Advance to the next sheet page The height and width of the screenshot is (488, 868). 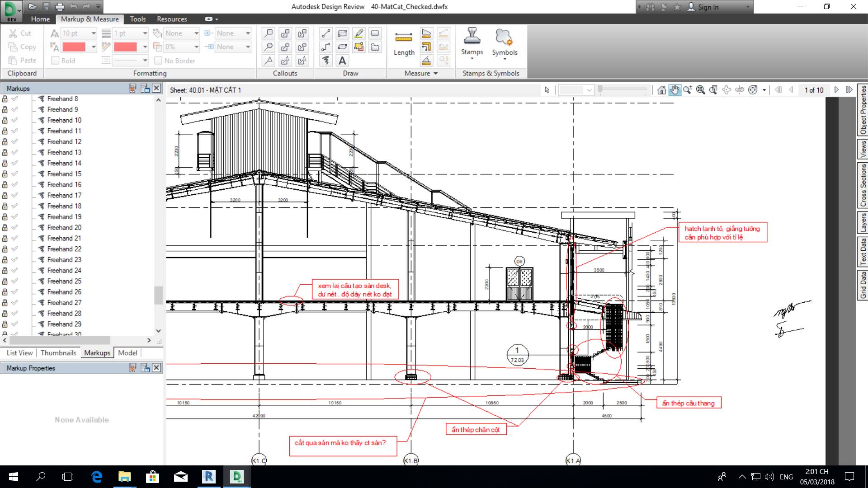[x=836, y=90]
